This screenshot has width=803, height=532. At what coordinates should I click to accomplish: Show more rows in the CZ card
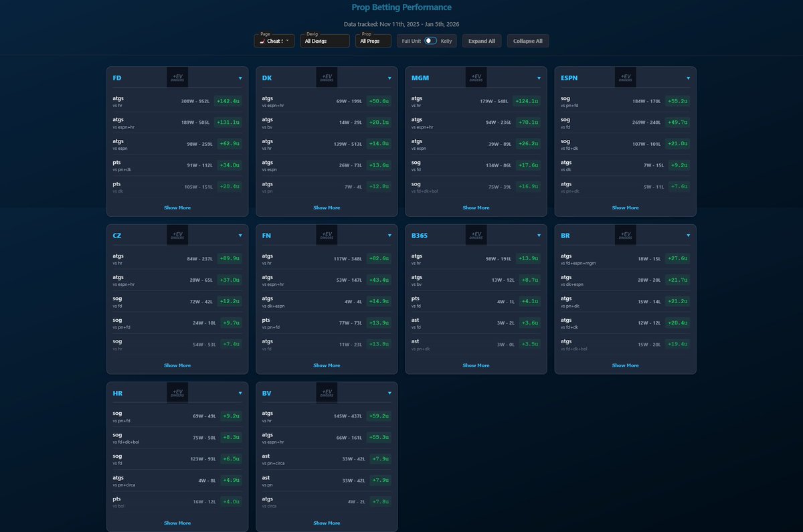point(177,365)
